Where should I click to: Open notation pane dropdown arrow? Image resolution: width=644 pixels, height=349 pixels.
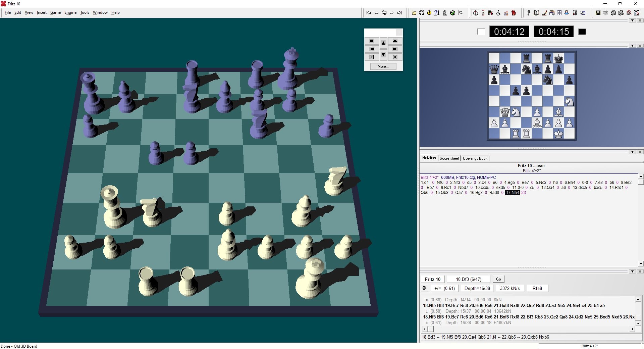coord(633,152)
